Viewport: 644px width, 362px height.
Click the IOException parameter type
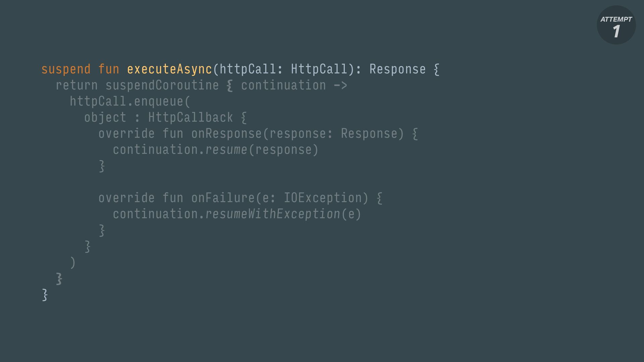click(x=323, y=198)
